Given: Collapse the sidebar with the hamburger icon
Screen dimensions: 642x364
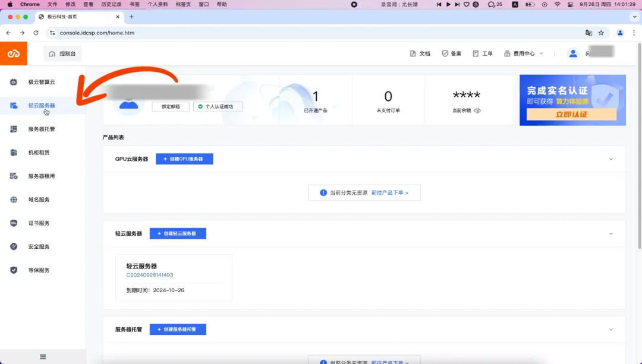Looking at the screenshot, I should point(43,357).
